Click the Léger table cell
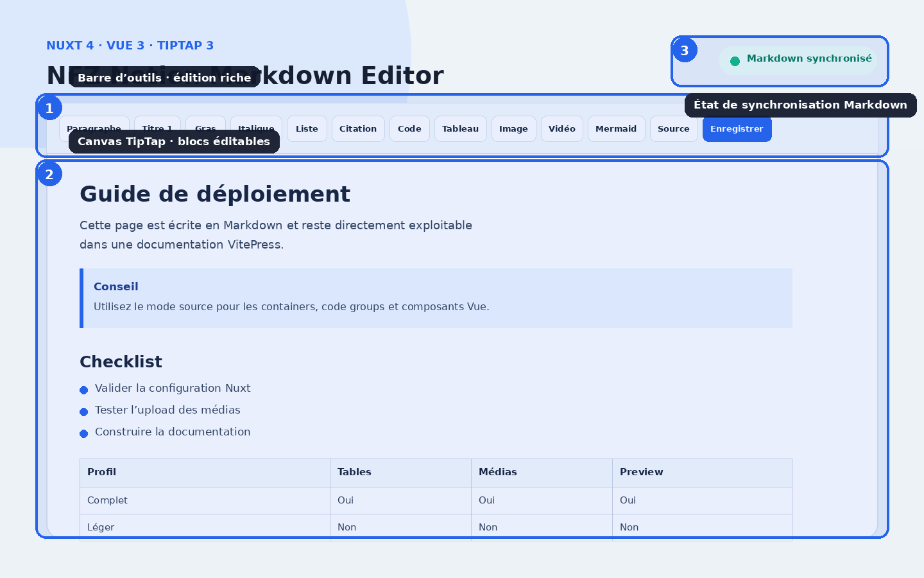This screenshot has height=578, width=924. [x=205, y=527]
